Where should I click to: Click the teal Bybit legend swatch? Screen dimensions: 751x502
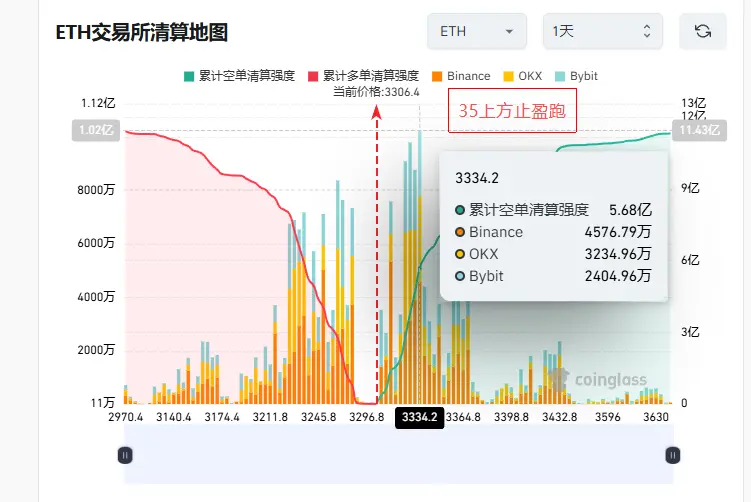pos(560,77)
